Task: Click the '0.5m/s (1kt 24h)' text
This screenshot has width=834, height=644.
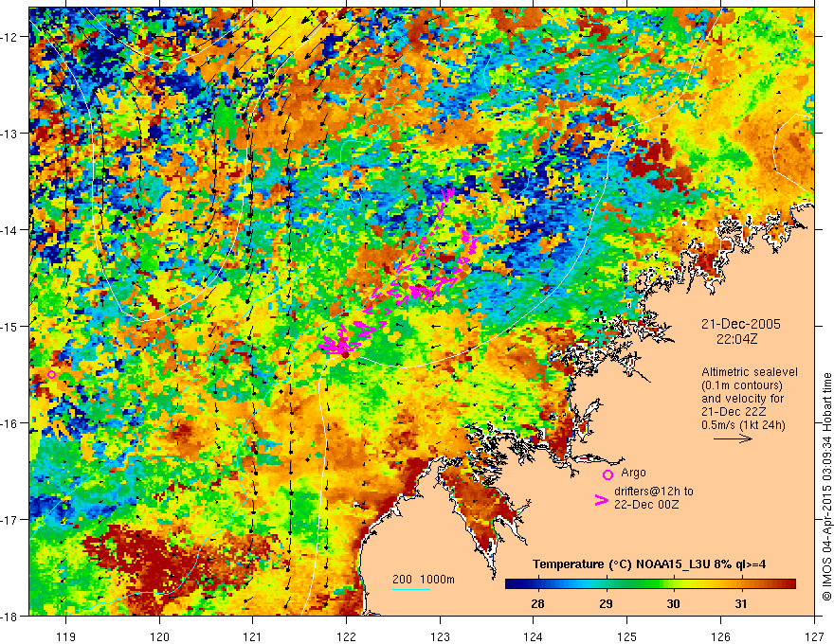Action: pos(743,425)
